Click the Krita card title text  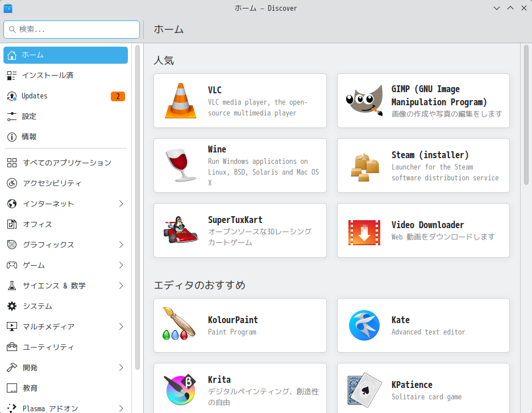click(219, 379)
